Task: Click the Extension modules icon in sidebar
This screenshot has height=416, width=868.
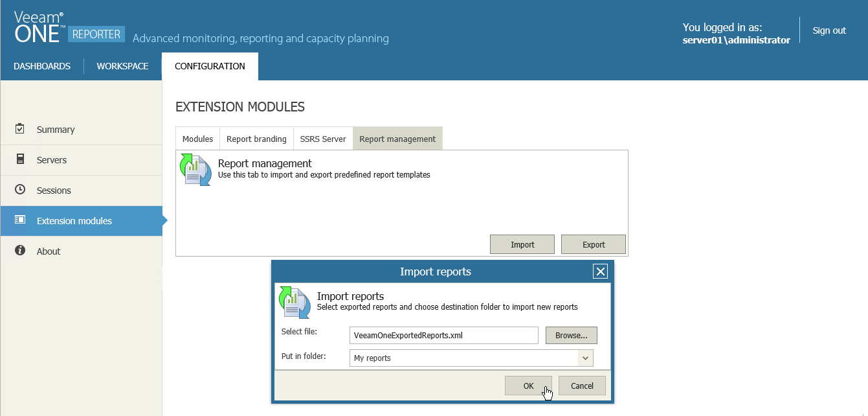Action: click(20, 220)
